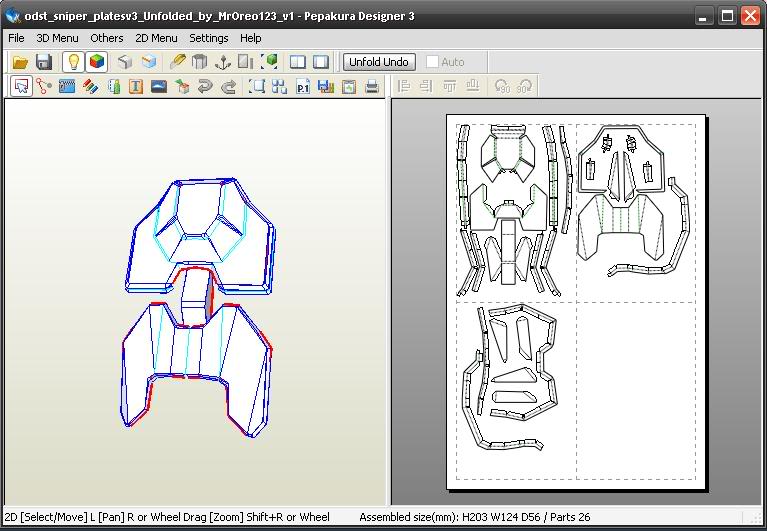Image resolution: width=767 pixels, height=531 pixels.
Task: Switch to the split two-pane window layout
Action: (x=298, y=62)
